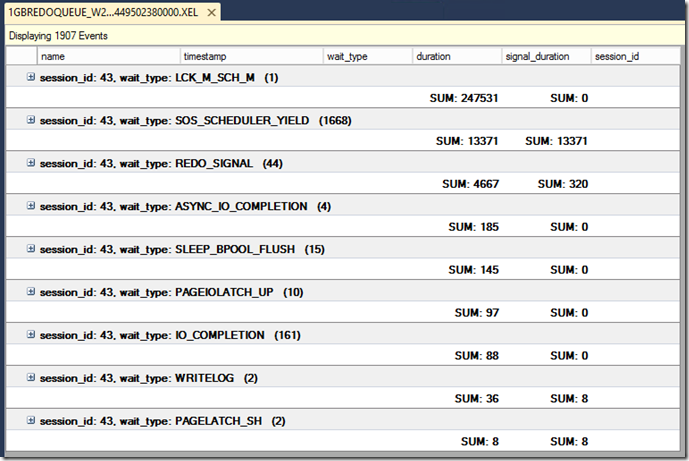Screen dimensions: 689x461
Task: Expand the ASYNC_IO_COMPLETION group
Action: (30, 206)
